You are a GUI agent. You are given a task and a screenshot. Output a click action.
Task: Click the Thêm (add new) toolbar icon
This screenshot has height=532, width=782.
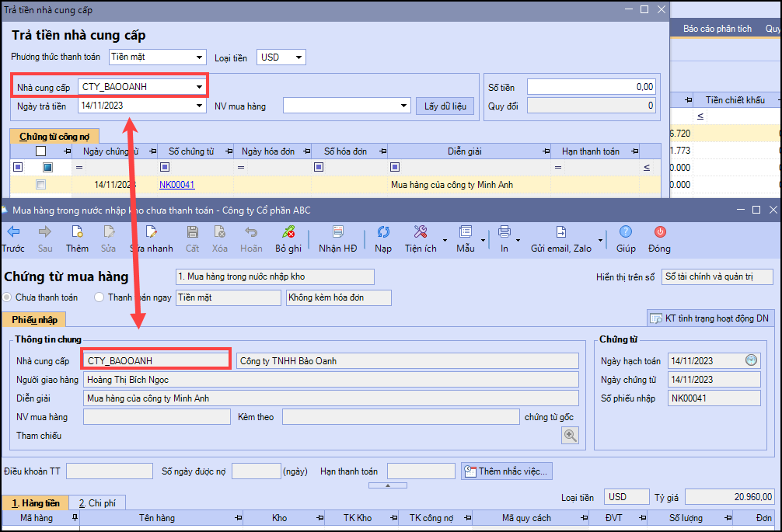pos(77,232)
